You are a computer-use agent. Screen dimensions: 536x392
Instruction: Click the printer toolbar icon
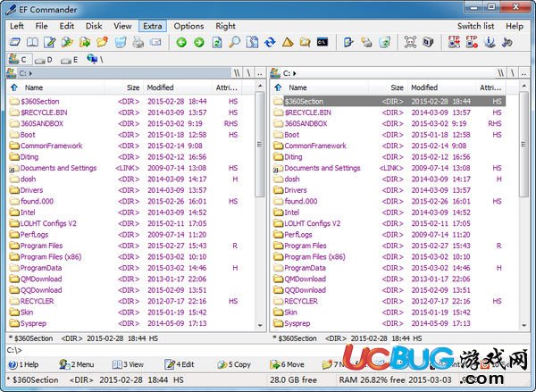click(138, 42)
